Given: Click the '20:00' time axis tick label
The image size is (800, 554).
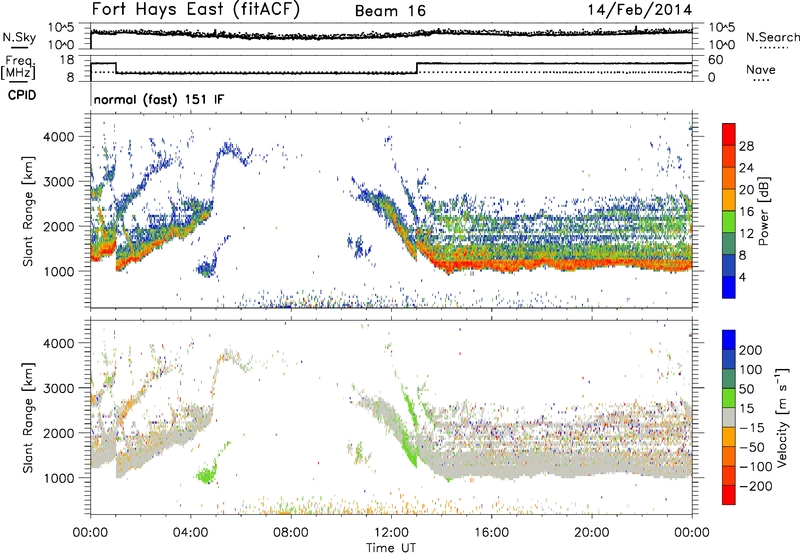Looking at the screenshot, I should point(591,533).
